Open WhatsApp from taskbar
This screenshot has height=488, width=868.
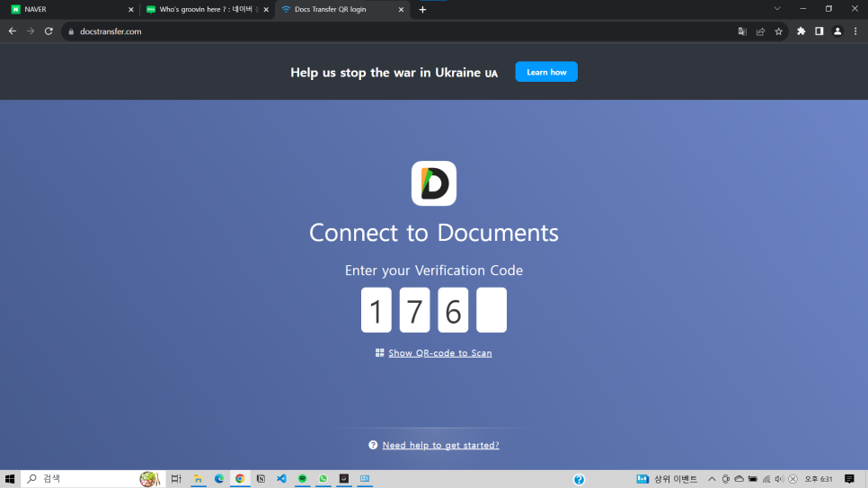[323, 479]
